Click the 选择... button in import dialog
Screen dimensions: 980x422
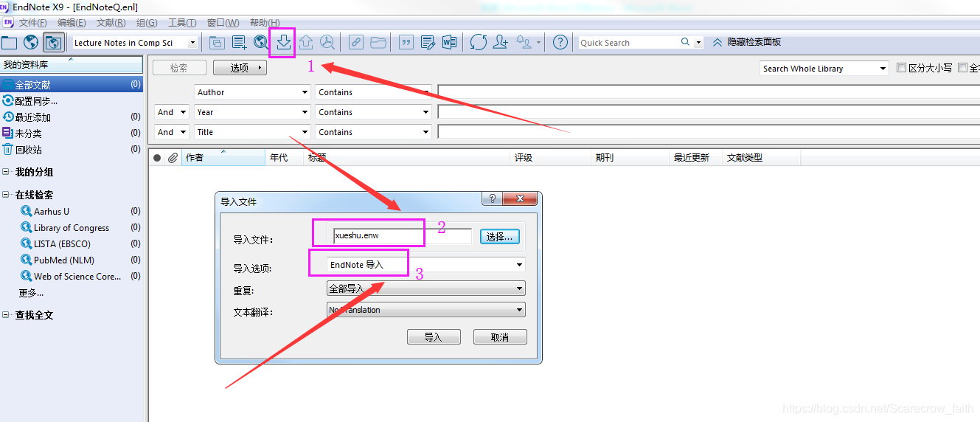tap(500, 237)
